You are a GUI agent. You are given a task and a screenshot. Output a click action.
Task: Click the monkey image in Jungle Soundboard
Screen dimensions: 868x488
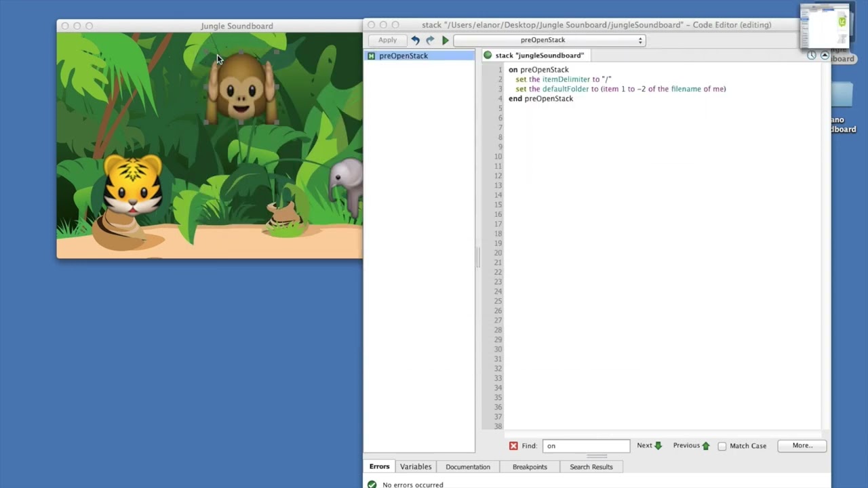pos(241,87)
